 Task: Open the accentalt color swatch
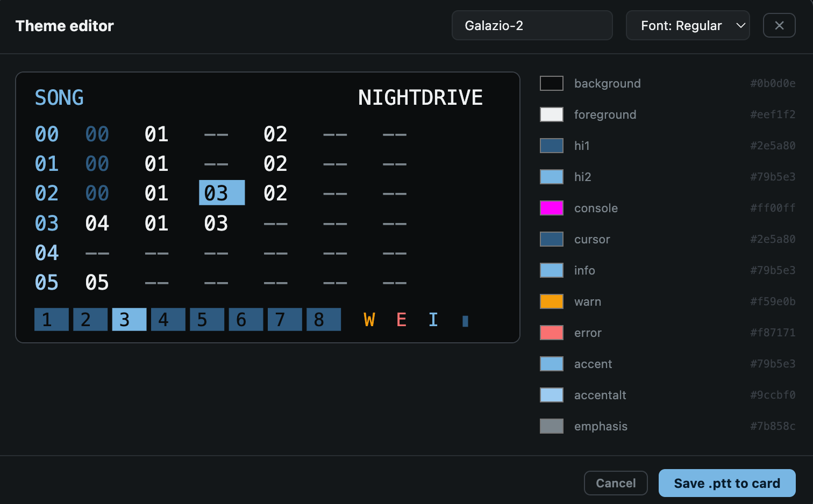pyautogui.click(x=552, y=395)
